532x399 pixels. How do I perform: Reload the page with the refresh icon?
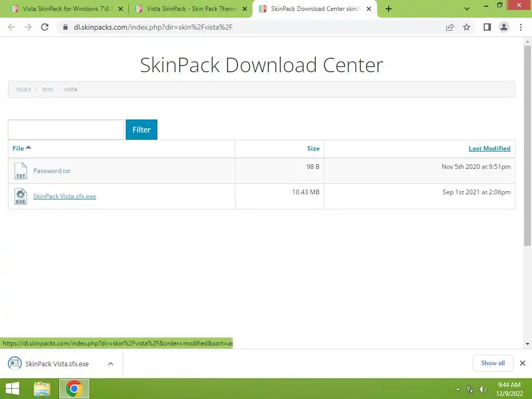pos(45,27)
